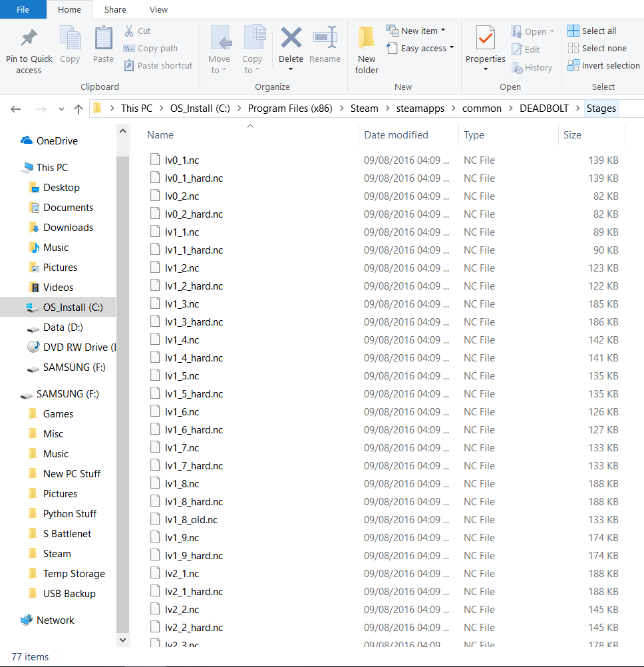The image size is (644, 667).
Task: Open the Properties dropdown arrow
Action: click(x=486, y=69)
